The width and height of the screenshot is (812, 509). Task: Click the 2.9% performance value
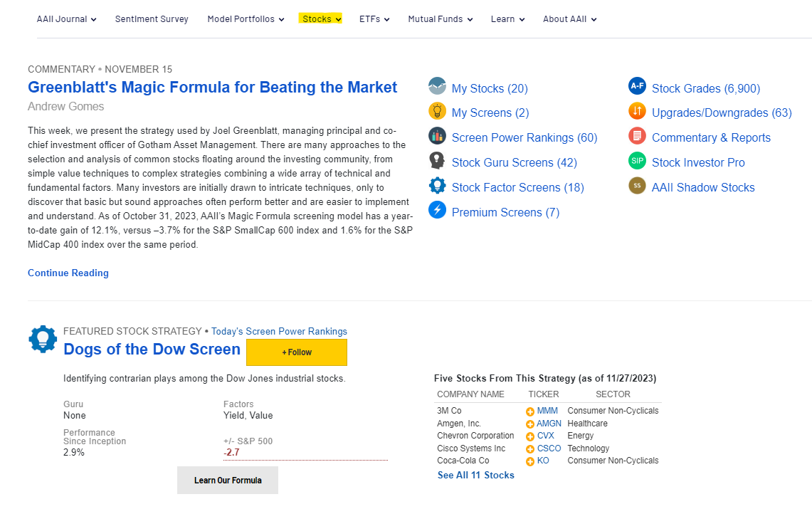click(74, 452)
